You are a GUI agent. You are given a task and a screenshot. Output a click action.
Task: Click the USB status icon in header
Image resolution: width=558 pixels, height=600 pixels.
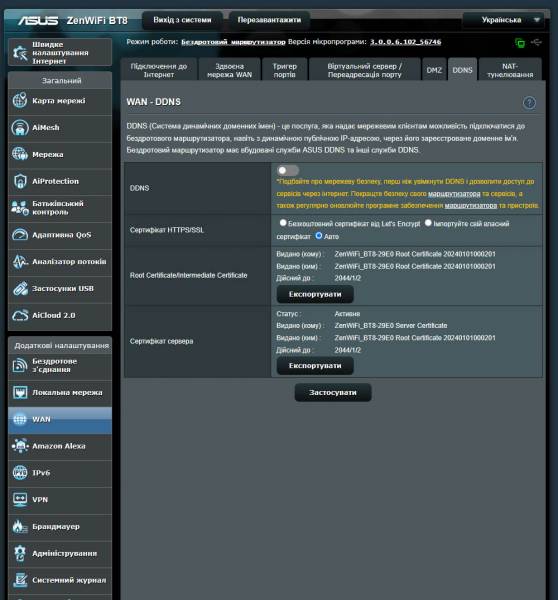pyautogui.click(x=536, y=42)
